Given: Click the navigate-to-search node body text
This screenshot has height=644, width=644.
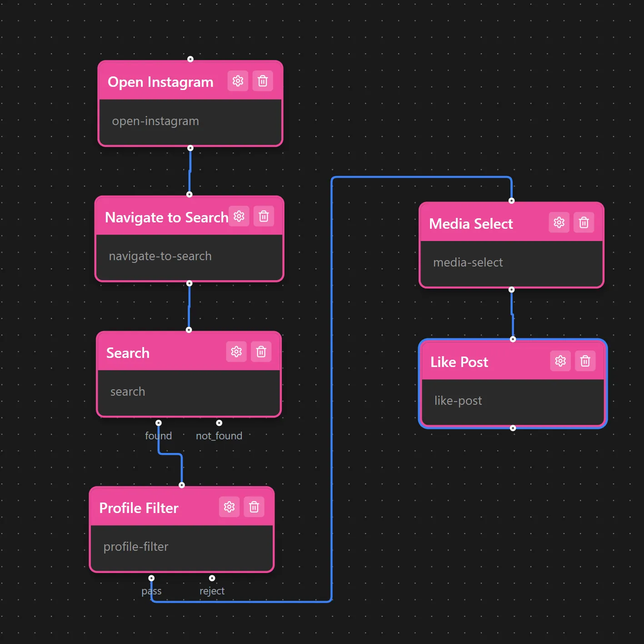Looking at the screenshot, I should [x=160, y=256].
